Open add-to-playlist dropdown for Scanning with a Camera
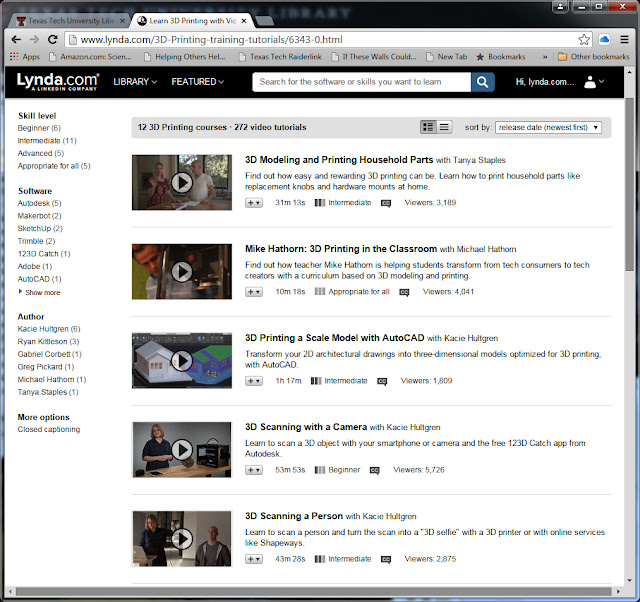 [253, 470]
